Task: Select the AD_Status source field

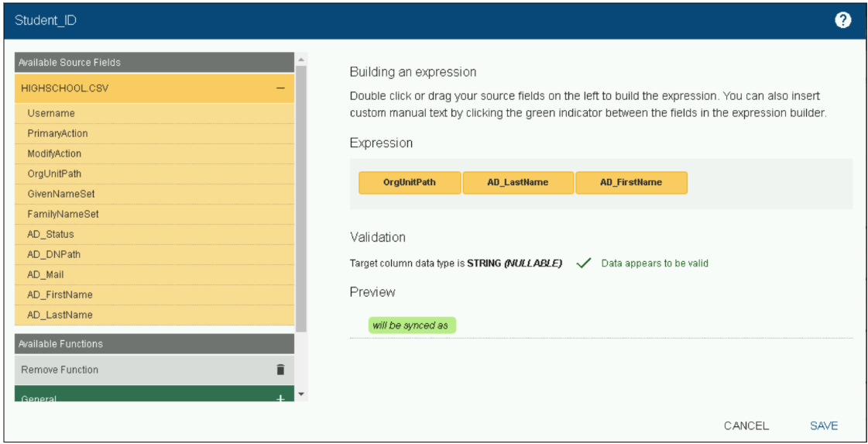Action: 154,235
